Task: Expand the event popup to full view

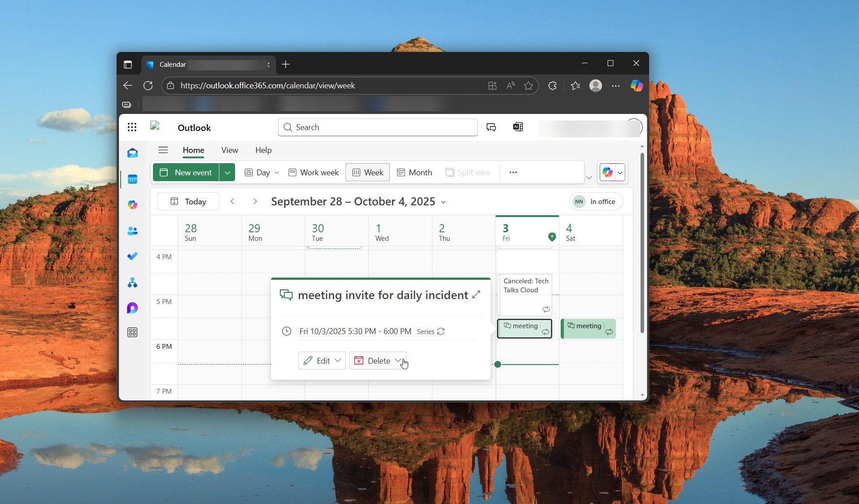Action: pyautogui.click(x=476, y=295)
